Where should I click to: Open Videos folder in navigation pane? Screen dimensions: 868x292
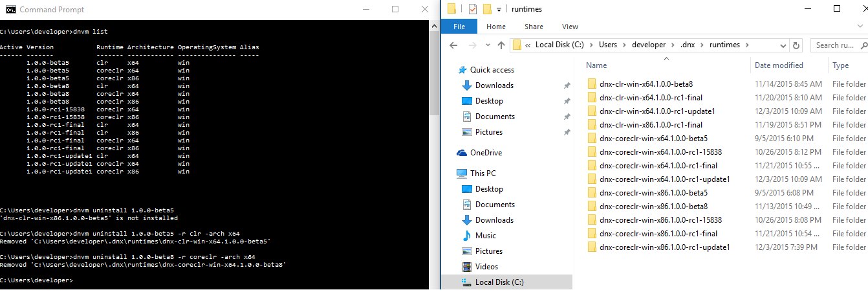486,267
